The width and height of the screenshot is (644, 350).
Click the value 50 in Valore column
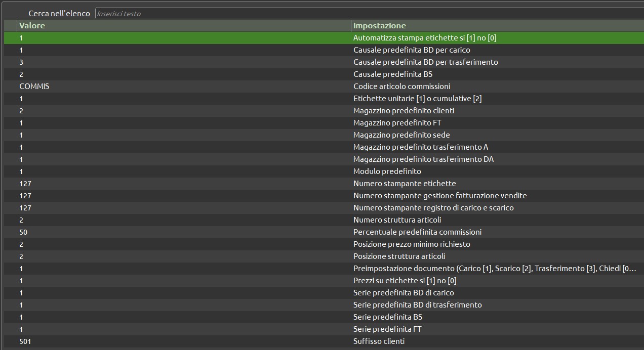point(23,232)
